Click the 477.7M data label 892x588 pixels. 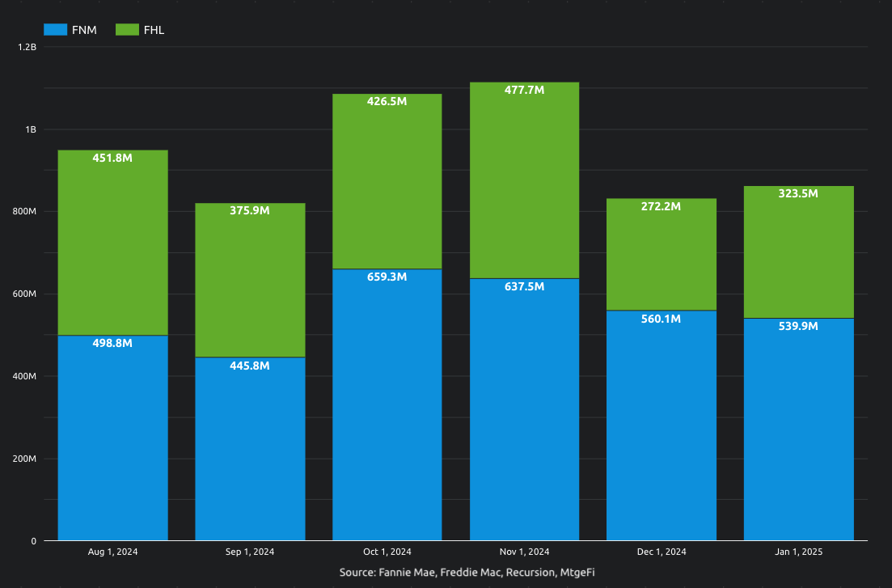tap(525, 90)
